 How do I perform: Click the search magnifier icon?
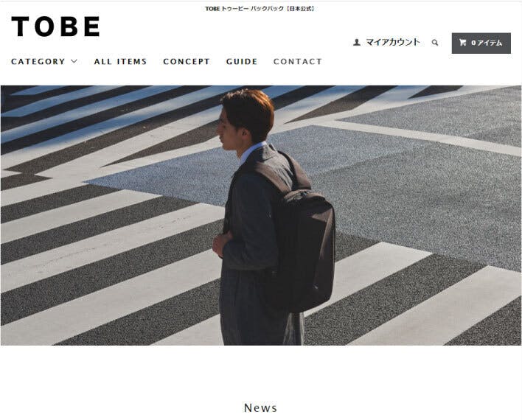click(x=435, y=43)
